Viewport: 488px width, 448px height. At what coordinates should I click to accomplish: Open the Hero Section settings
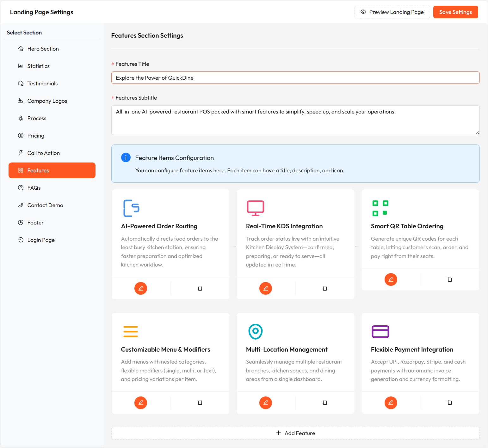pos(52,49)
